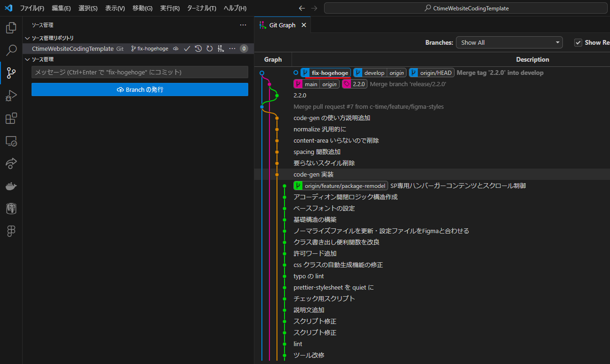Screen dimensions: 610x364
Task: Click the Branch の発行 button
Action: 140,89
